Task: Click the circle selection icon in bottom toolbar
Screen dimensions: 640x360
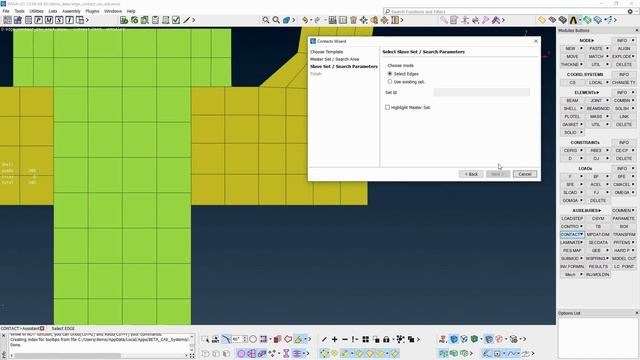Action: pyautogui.click(x=253, y=339)
